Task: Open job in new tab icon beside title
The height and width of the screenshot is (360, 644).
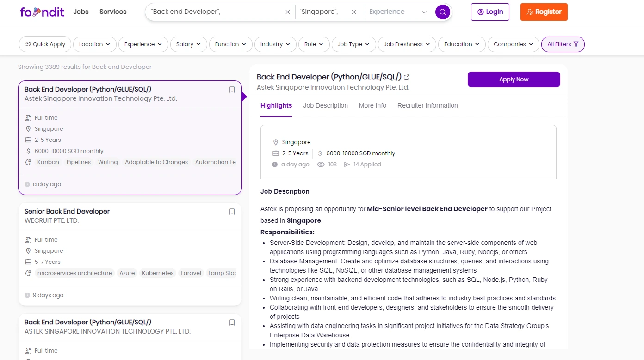Action: point(407,77)
